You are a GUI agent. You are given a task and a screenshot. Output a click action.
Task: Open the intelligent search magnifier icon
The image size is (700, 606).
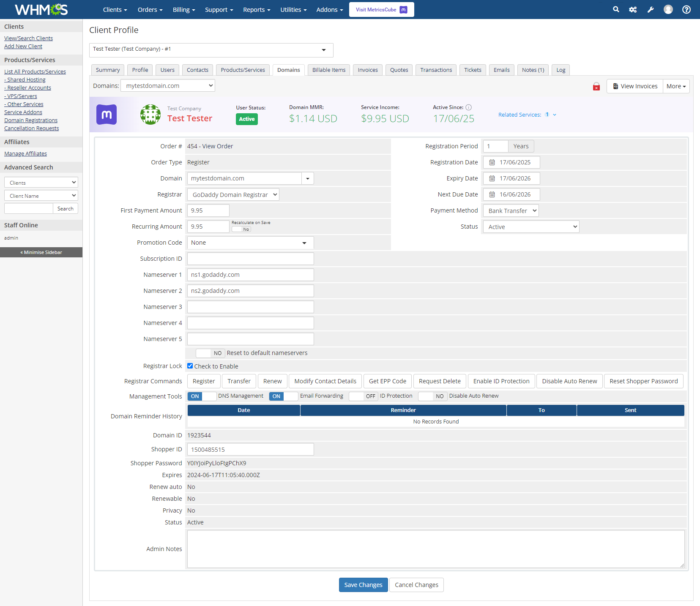616,9
